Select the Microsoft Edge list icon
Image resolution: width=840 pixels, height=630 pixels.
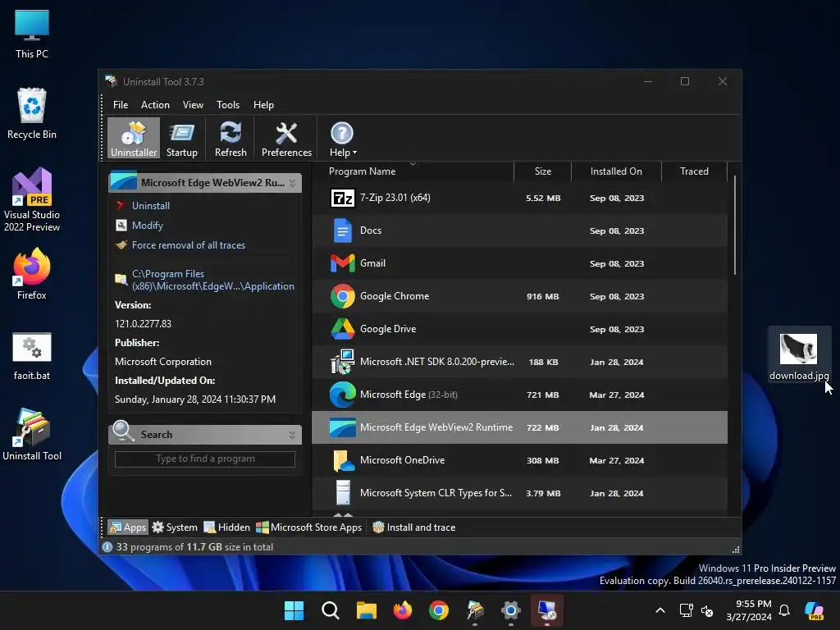click(343, 395)
